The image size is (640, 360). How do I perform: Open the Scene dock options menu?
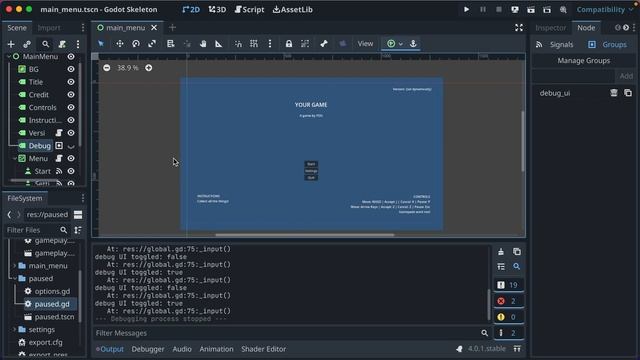[83, 28]
